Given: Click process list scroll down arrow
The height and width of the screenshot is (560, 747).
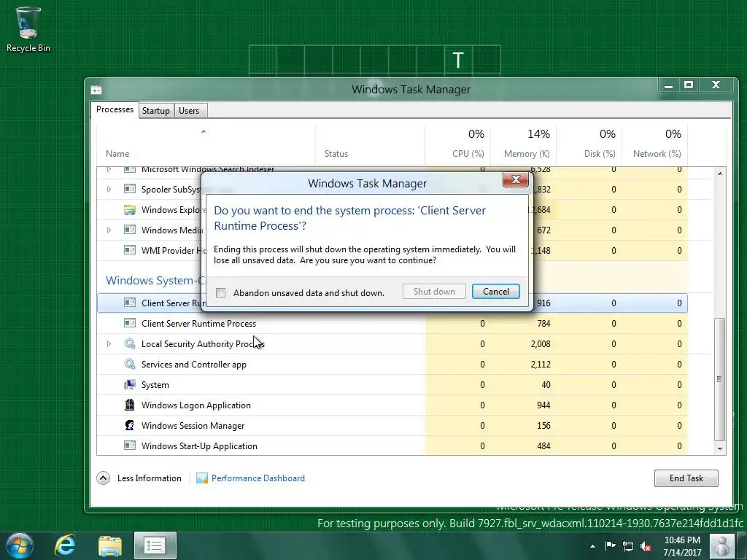Looking at the screenshot, I should click(x=720, y=448).
